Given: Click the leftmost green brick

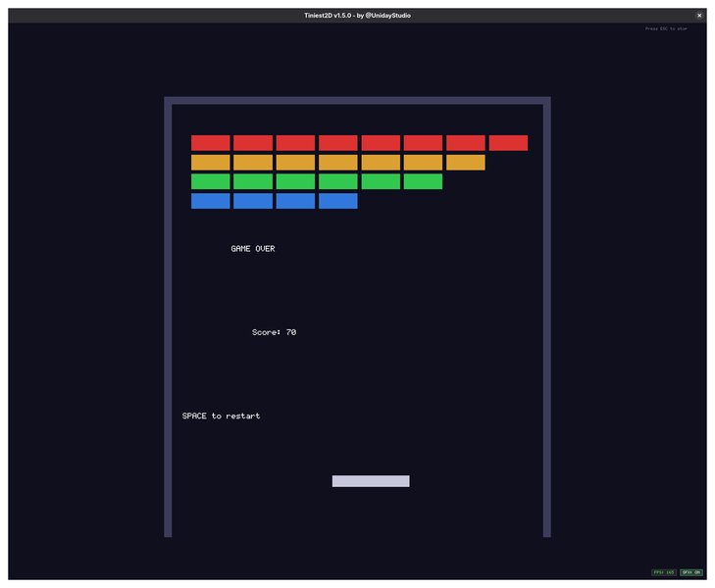Looking at the screenshot, I should click(x=211, y=181).
